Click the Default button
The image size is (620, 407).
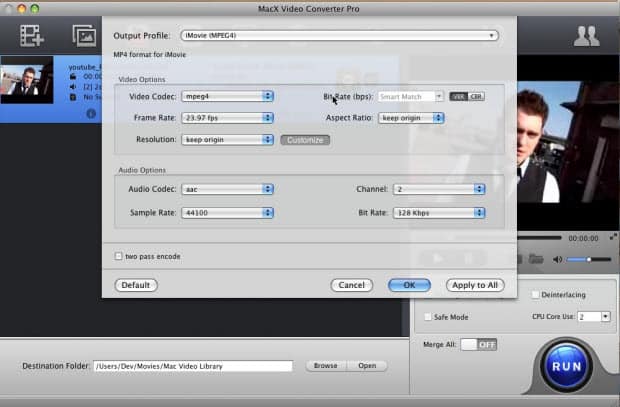(136, 285)
